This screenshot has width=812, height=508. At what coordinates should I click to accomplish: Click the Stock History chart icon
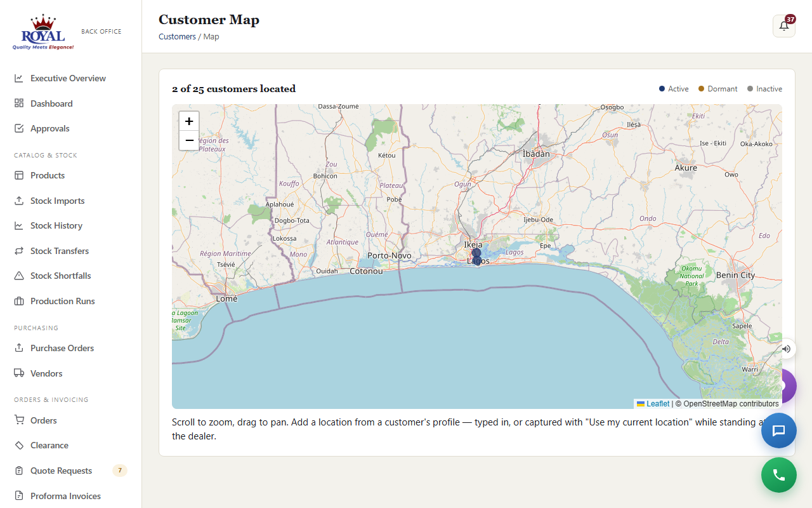pos(19,225)
